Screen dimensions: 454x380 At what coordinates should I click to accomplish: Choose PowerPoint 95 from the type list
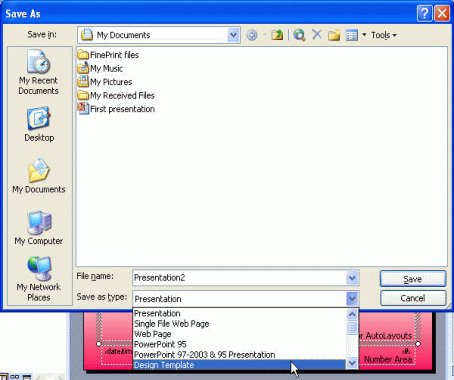[239, 344]
